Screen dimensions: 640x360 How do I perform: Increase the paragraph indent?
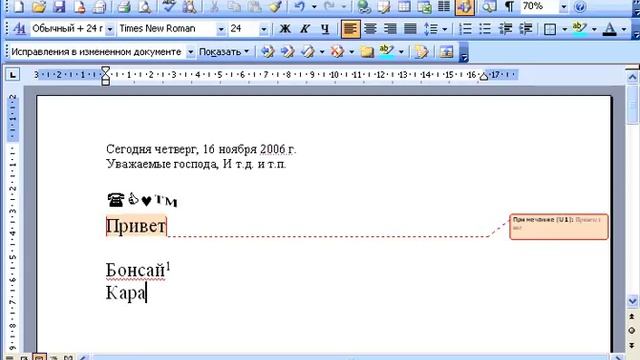(526, 29)
